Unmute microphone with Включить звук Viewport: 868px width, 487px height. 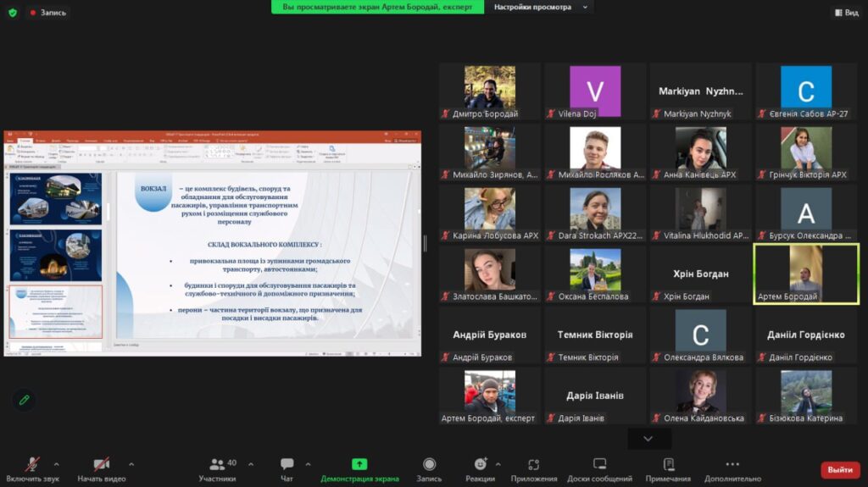pyautogui.click(x=32, y=468)
